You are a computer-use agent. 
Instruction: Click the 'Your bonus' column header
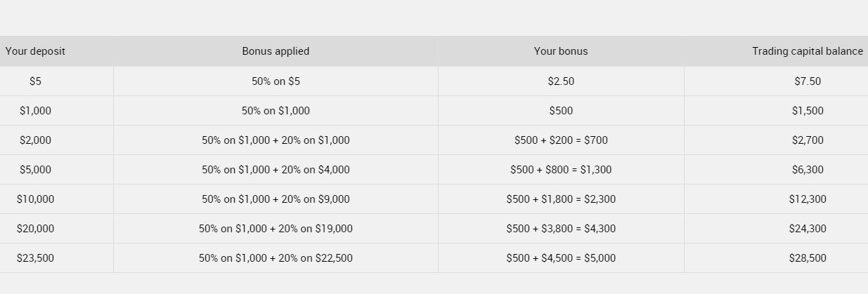(561, 51)
